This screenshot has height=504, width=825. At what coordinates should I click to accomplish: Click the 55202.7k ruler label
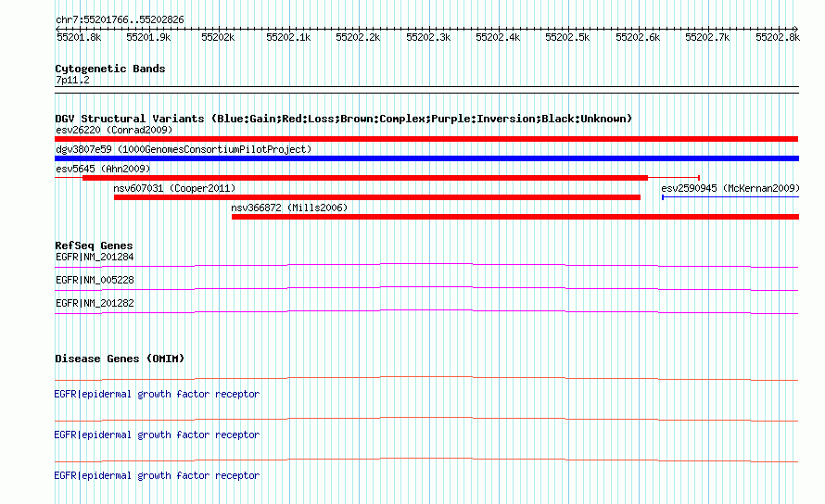(x=707, y=37)
